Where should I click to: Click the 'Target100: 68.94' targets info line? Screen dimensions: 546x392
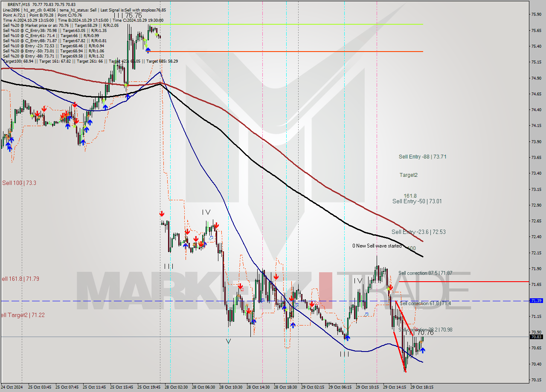click(90, 61)
